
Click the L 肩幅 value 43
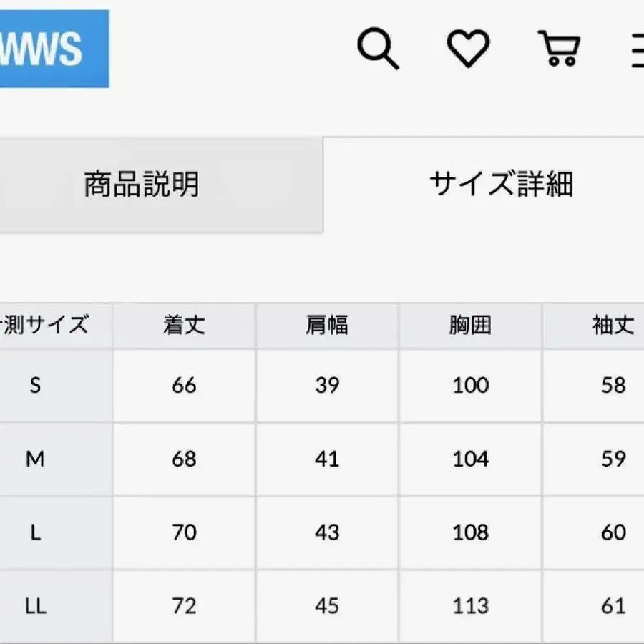click(x=327, y=533)
